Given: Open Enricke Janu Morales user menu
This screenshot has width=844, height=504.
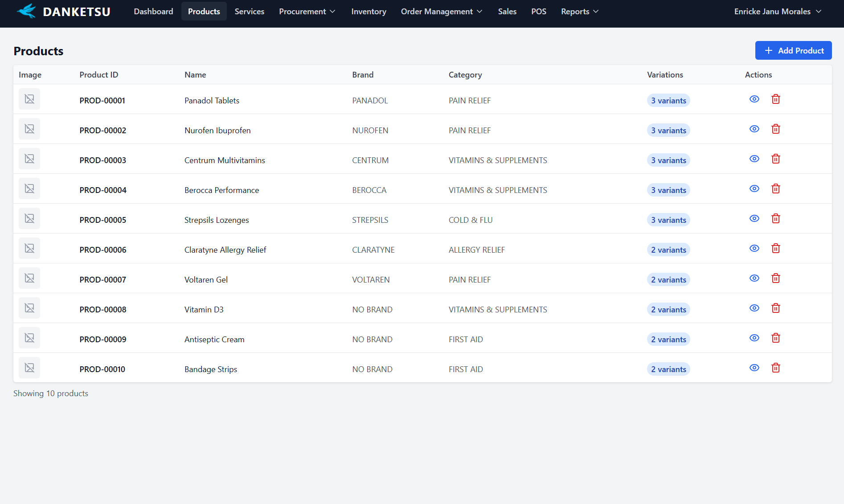Looking at the screenshot, I should pos(777,12).
